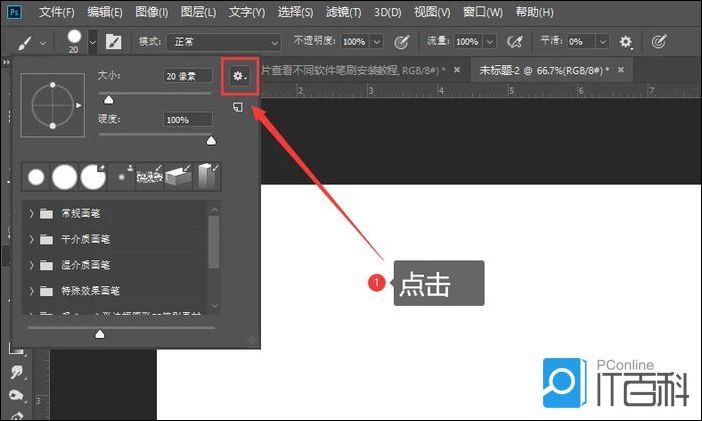This screenshot has width=702, height=421.
Task: Click the 特殊效果画笔 folder label
Action: point(90,291)
